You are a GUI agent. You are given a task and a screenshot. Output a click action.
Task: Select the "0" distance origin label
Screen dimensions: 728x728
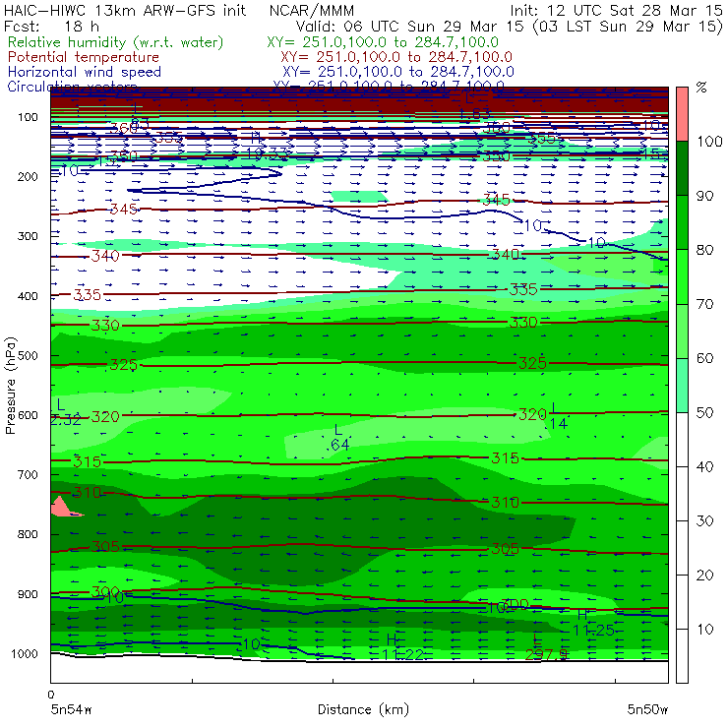click(51, 695)
